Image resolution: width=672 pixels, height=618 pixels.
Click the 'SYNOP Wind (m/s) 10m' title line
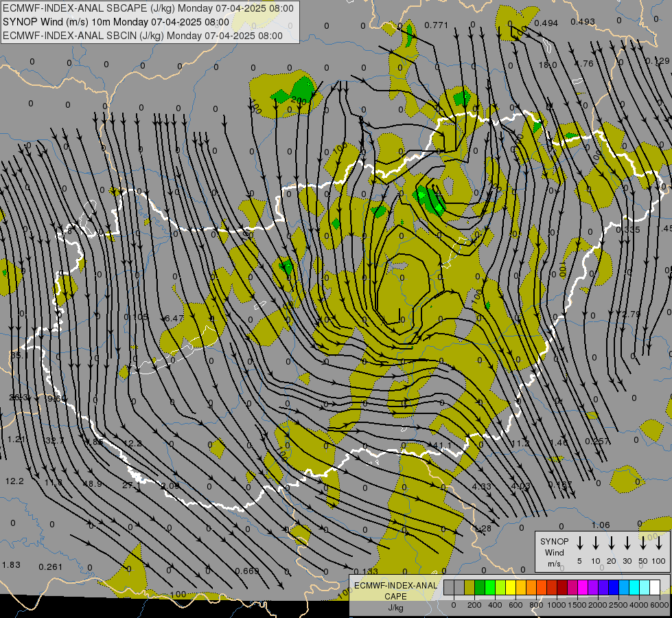116,22
